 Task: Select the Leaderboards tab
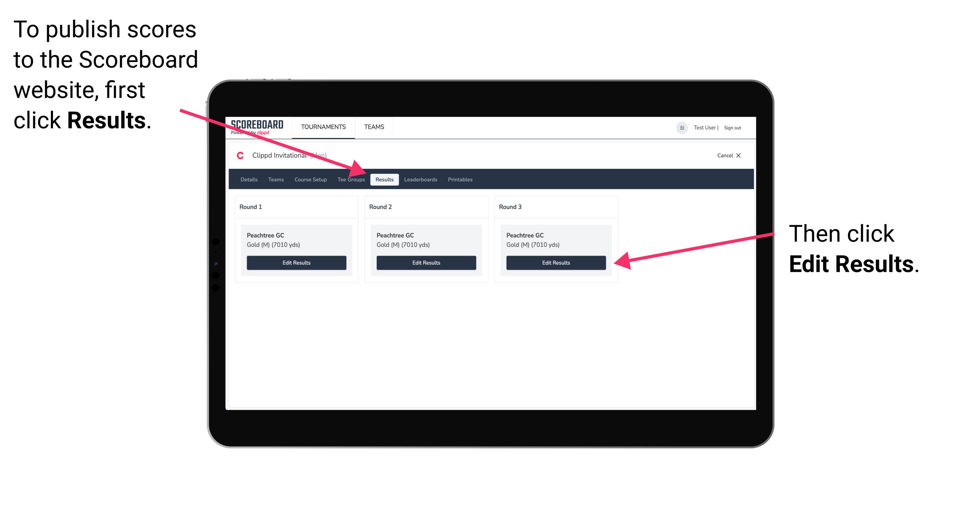click(x=421, y=180)
